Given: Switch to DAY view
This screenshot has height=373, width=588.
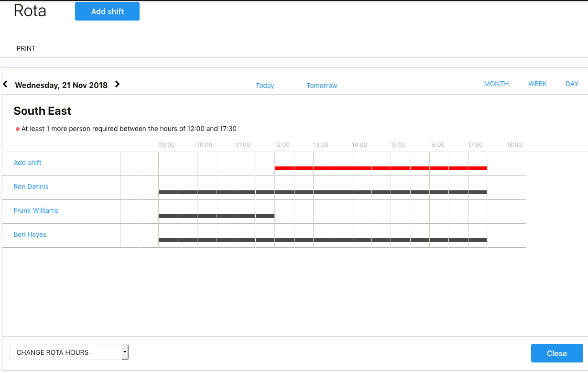Looking at the screenshot, I should (x=572, y=84).
